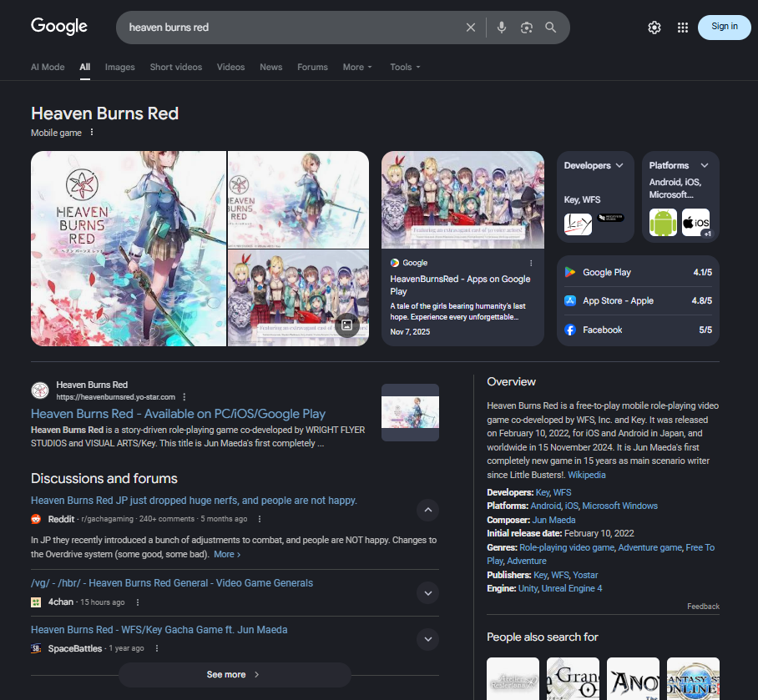Click the Key developer logo
Image resolution: width=758 pixels, height=700 pixels.
click(x=578, y=224)
